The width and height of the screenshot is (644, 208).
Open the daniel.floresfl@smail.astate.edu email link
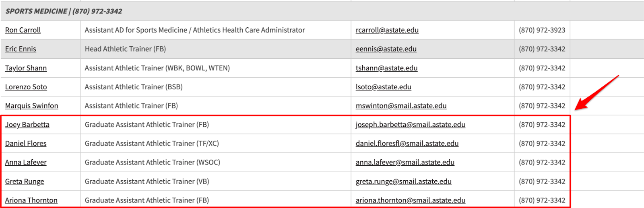[407, 144]
